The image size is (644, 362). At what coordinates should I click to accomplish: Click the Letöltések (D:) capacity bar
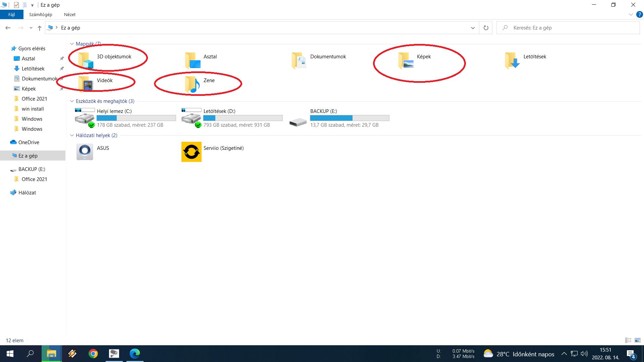[243, 118]
